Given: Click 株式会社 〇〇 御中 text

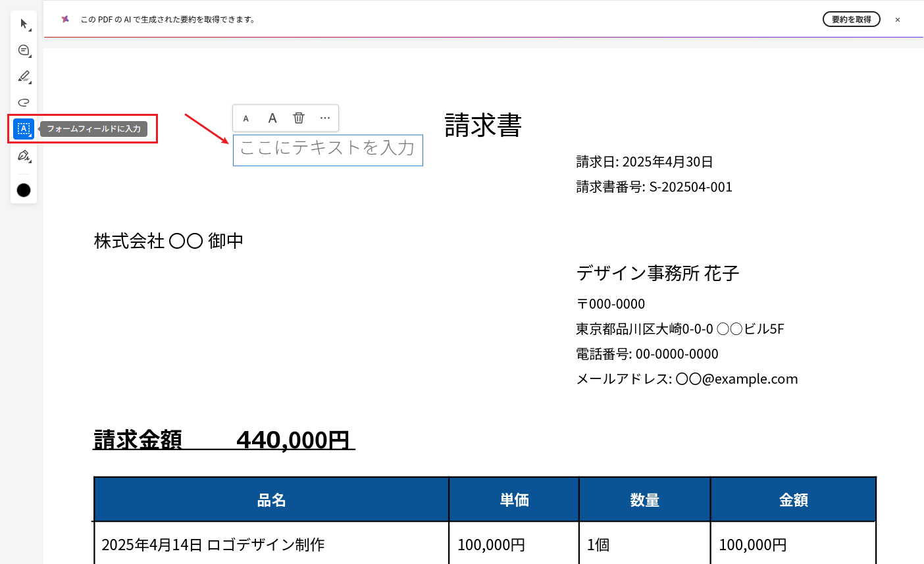Looking at the screenshot, I should coord(168,241).
